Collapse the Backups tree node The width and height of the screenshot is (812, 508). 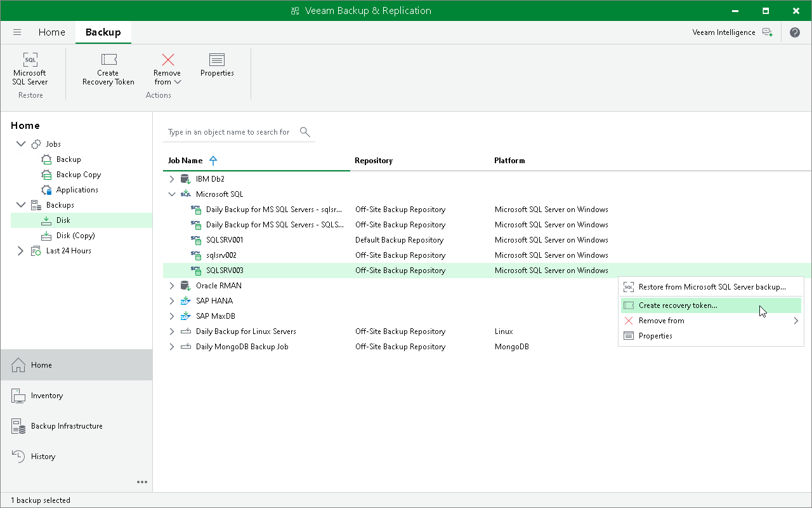point(21,205)
